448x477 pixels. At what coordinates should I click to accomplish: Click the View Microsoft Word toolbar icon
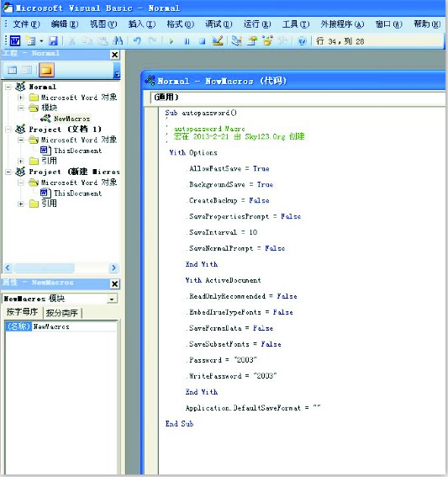coord(15,40)
